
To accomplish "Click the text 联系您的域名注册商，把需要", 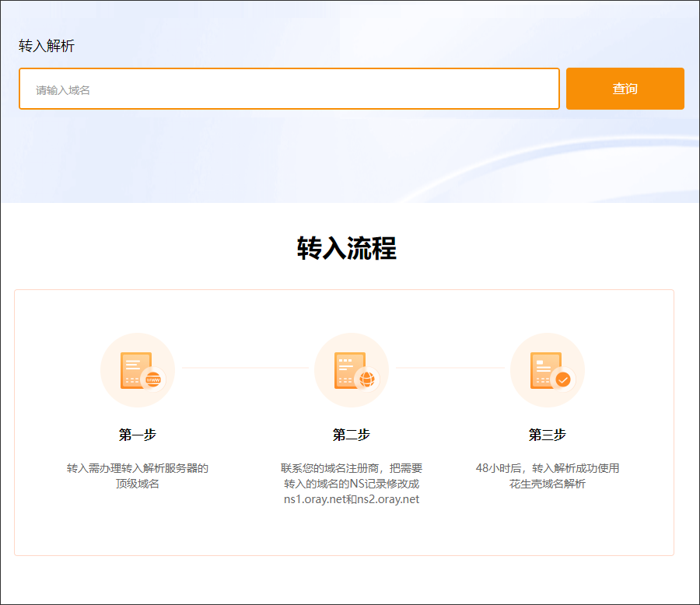I will point(352,468).
